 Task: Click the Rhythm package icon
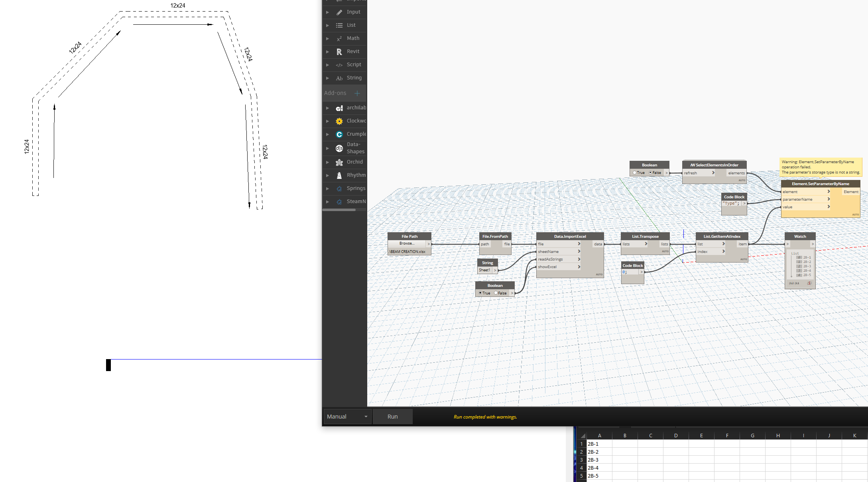coord(339,176)
